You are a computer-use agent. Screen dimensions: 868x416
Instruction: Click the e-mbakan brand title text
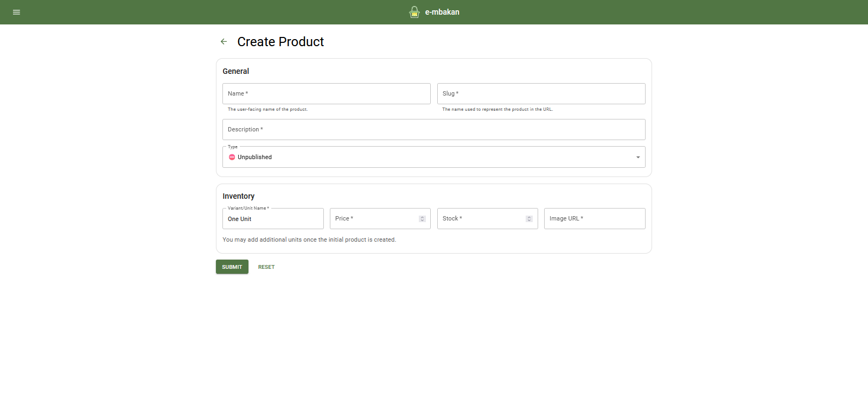pos(442,12)
